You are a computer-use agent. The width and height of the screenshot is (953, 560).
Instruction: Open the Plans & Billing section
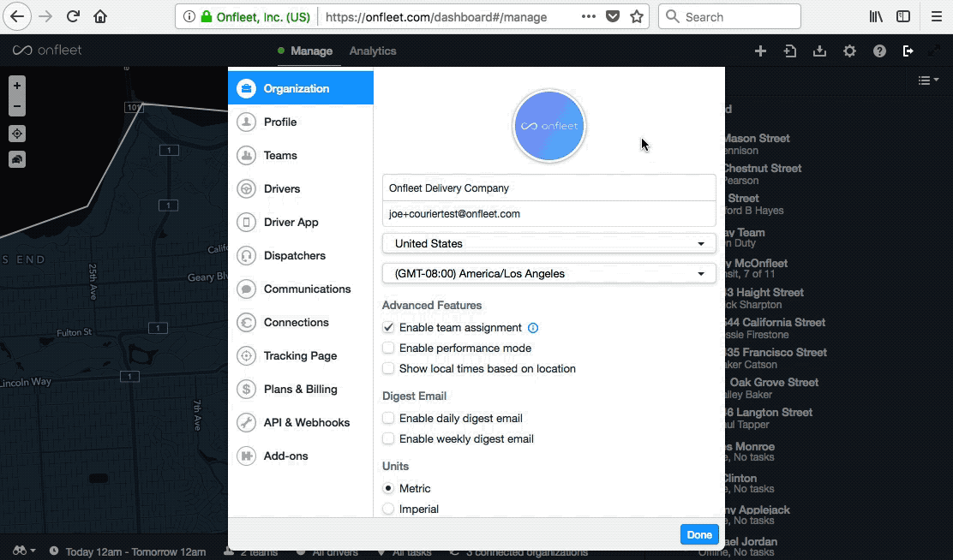point(301,390)
